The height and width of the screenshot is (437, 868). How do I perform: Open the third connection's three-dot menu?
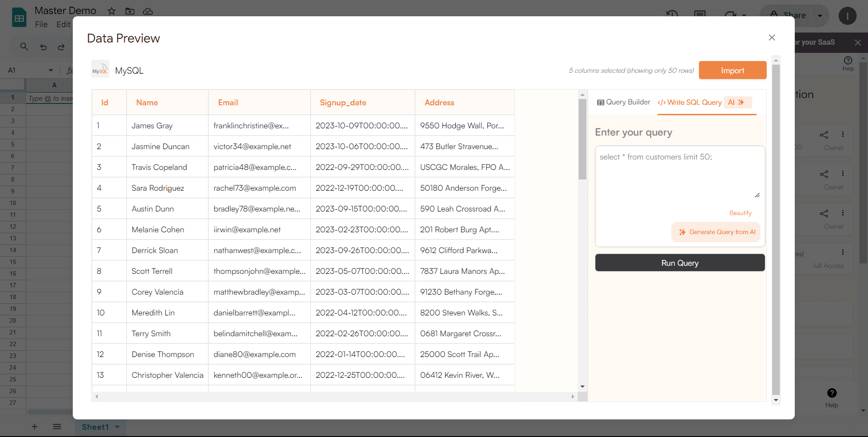(843, 213)
